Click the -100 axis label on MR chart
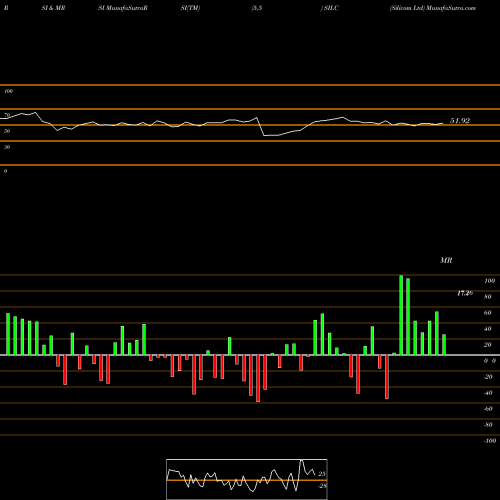 coord(490,441)
